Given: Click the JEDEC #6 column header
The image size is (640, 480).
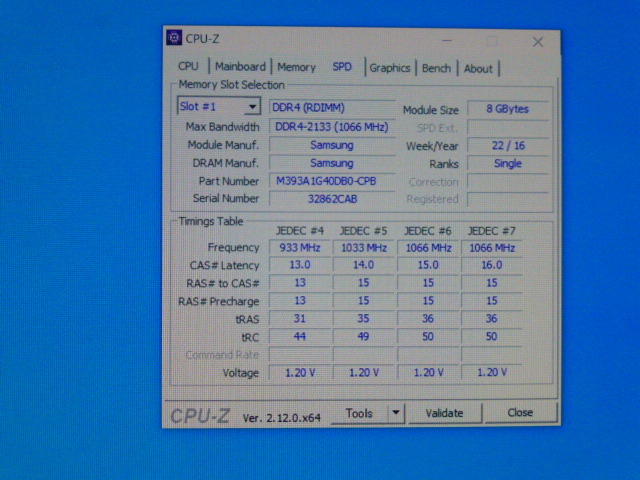Looking at the screenshot, I should [428, 231].
